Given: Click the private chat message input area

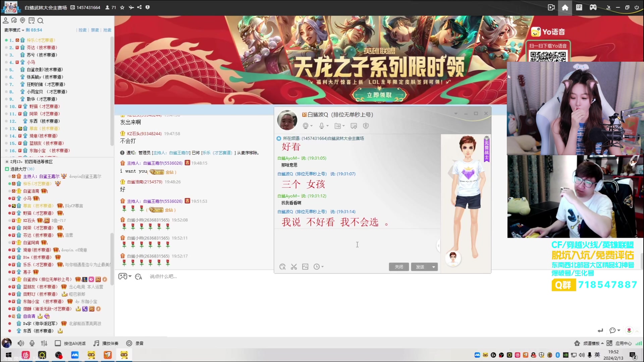Looking at the screenshot, I should point(357,245).
